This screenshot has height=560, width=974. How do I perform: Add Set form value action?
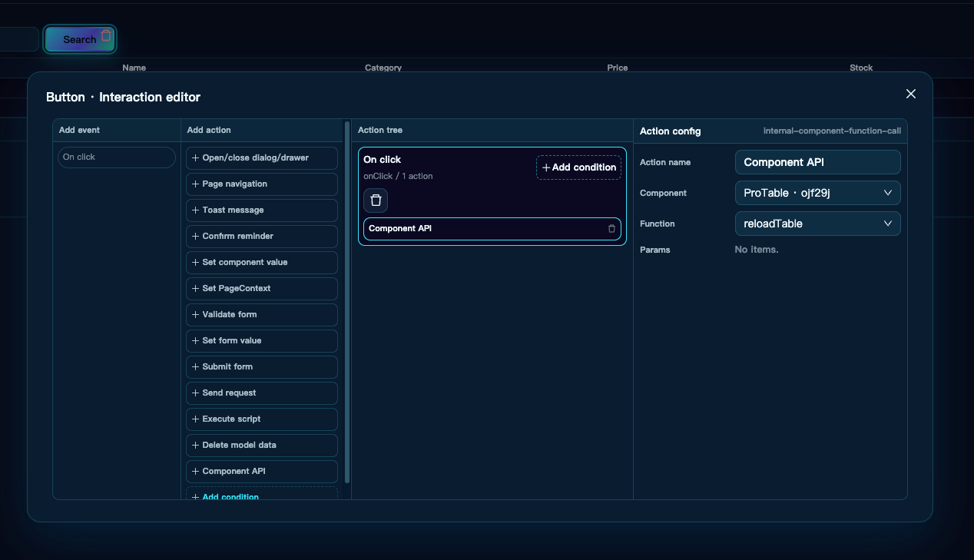262,341
